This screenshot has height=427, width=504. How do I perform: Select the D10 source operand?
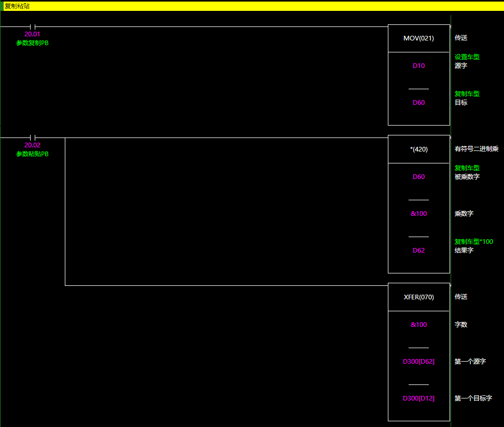point(418,66)
